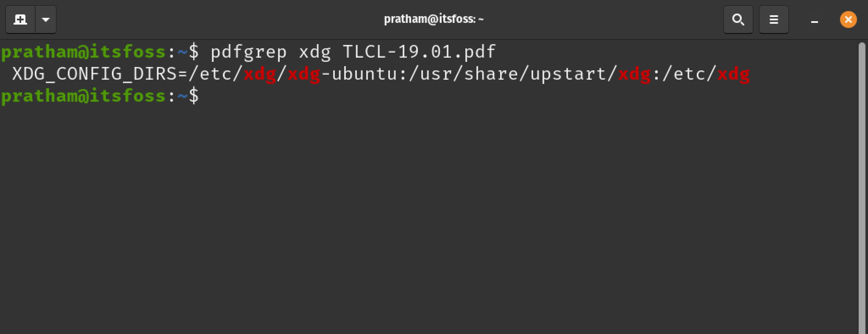This screenshot has height=334, width=868.
Task: Click the vertical scrollbar on the right
Action: click(x=861, y=186)
